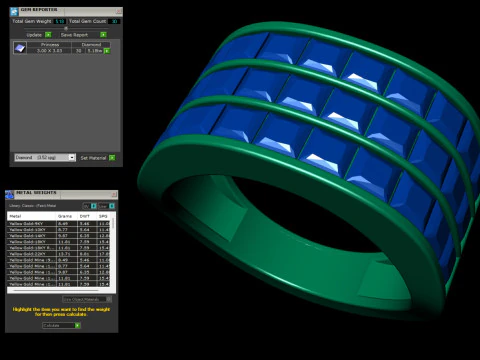Click the DWT column header
The width and height of the screenshot is (480, 360).
pos(87,216)
